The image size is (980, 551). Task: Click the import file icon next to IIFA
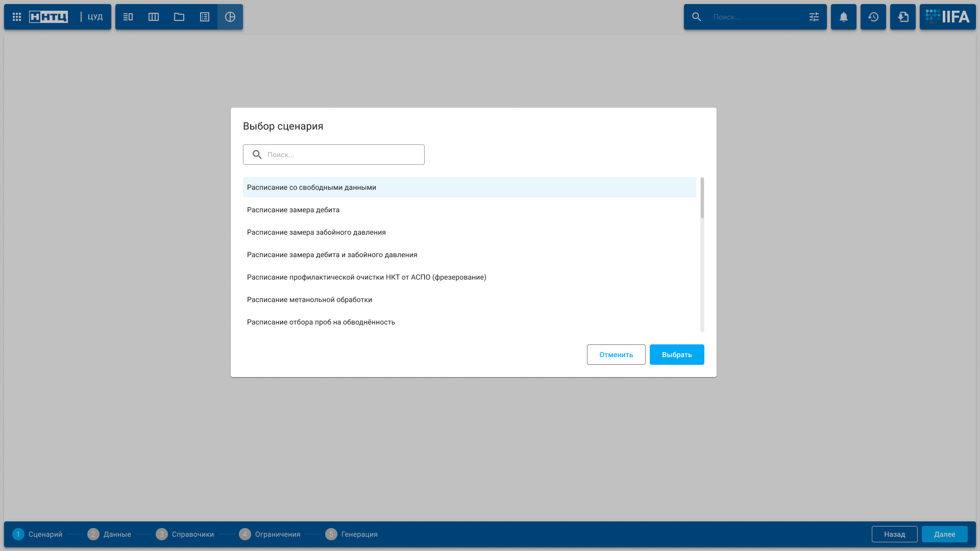click(903, 17)
